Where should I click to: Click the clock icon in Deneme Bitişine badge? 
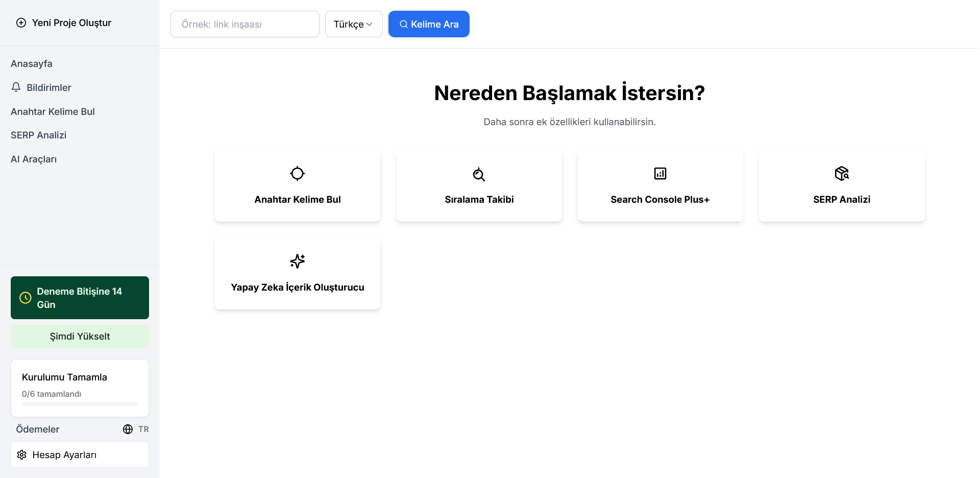pyautogui.click(x=26, y=298)
